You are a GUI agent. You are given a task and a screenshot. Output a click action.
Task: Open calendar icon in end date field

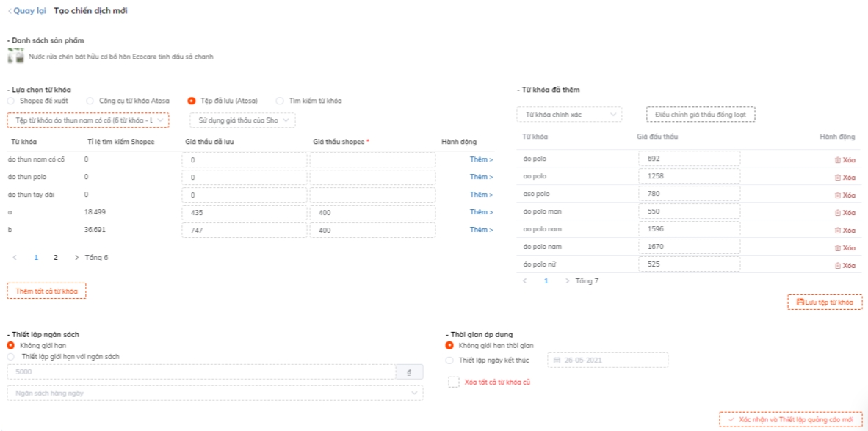[x=557, y=361]
